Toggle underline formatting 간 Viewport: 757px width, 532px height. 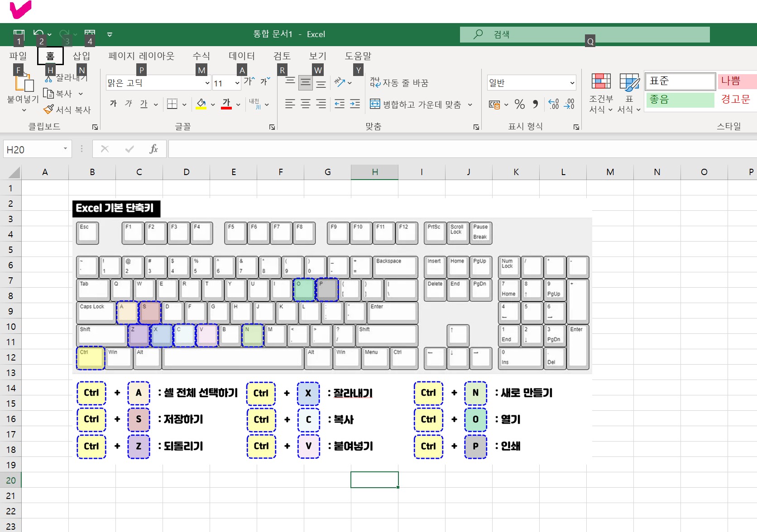click(144, 104)
